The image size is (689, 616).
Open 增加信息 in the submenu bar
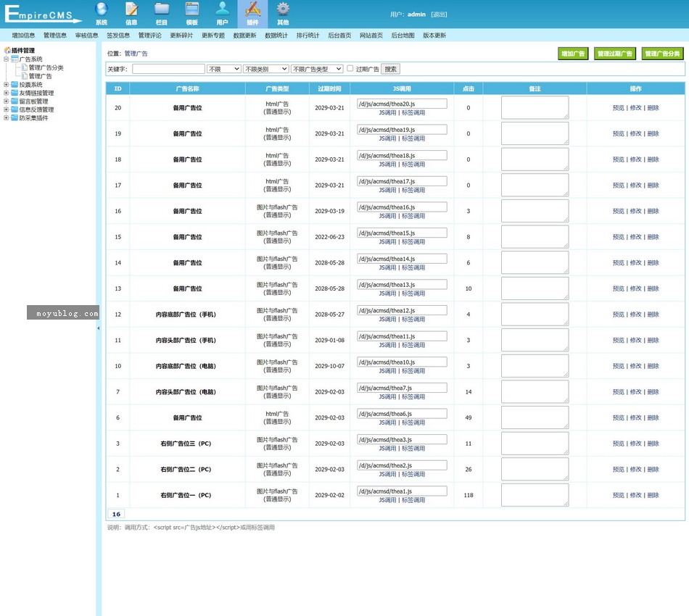[x=23, y=35]
